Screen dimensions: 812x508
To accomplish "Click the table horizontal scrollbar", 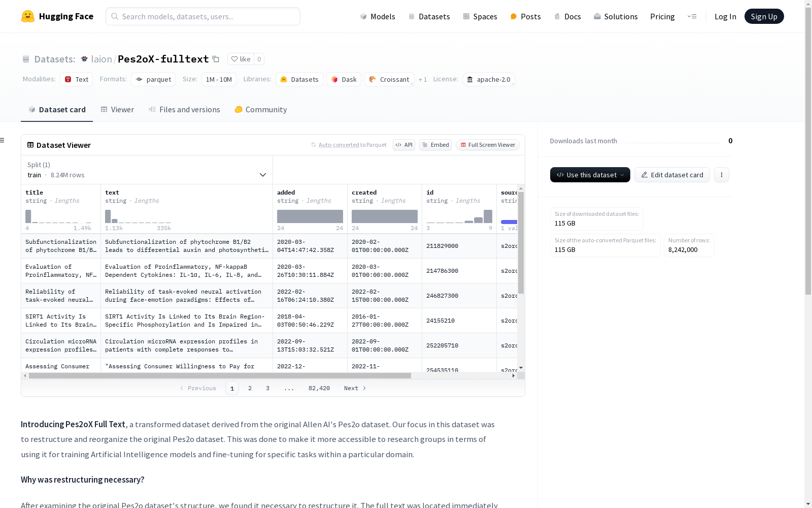I will click(220, 375).
